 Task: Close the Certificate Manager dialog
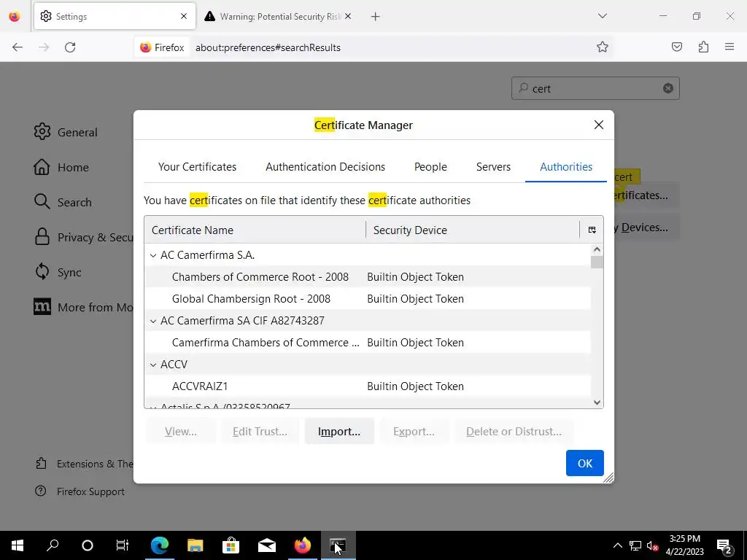pos(599,125)
